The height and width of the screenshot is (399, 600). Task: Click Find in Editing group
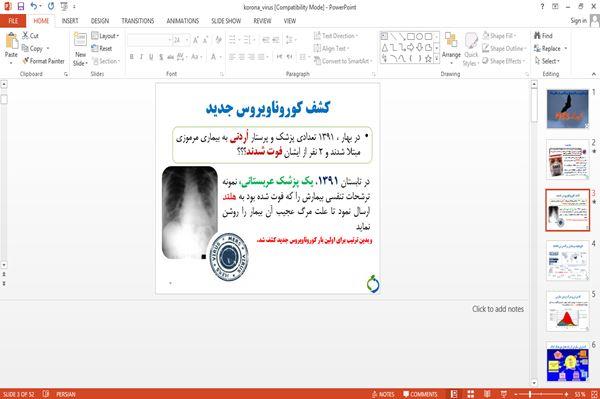[x=543, y=36]
